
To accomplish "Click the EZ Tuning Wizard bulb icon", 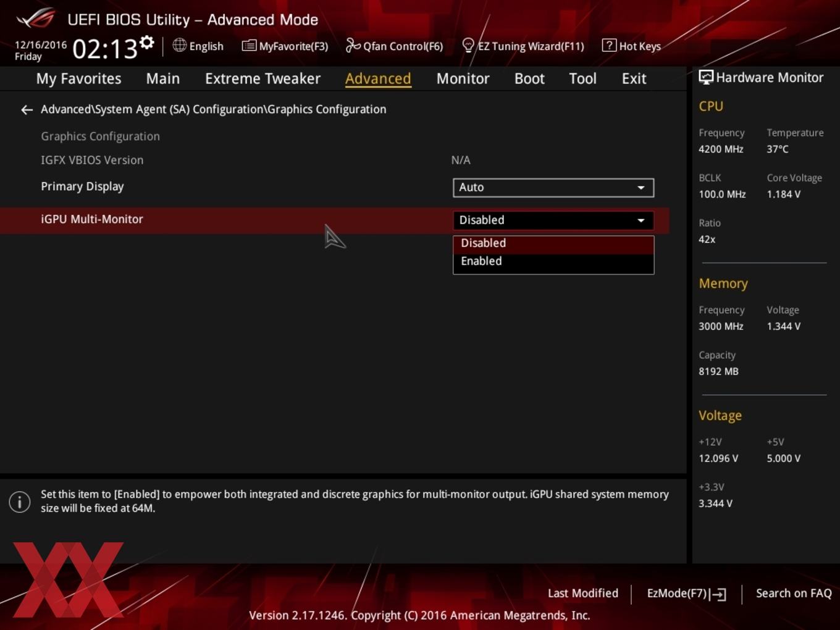I will [x=468, y=46].
